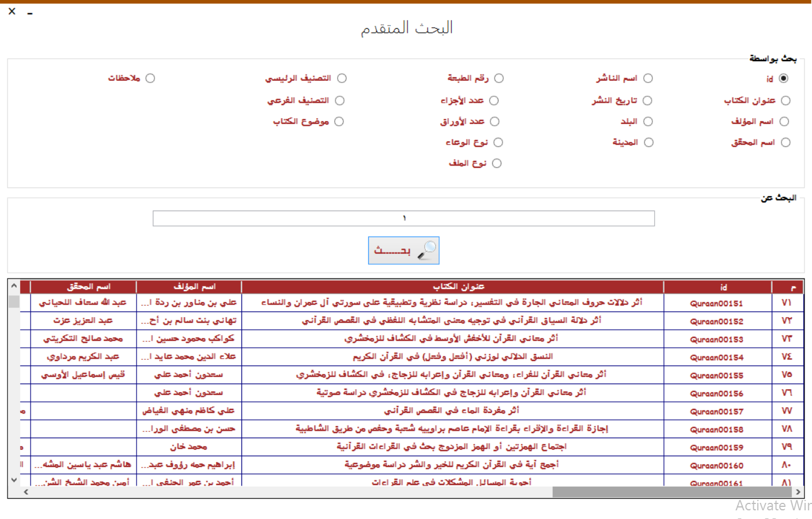Select المدينة (city) search option
This screenshot has height=519, width=812.
[x=648, y=142]
